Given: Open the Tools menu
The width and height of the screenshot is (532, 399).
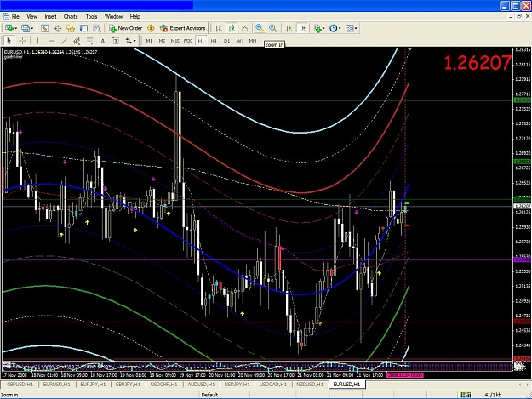Looking at the screenshot, I should point(91,17).
